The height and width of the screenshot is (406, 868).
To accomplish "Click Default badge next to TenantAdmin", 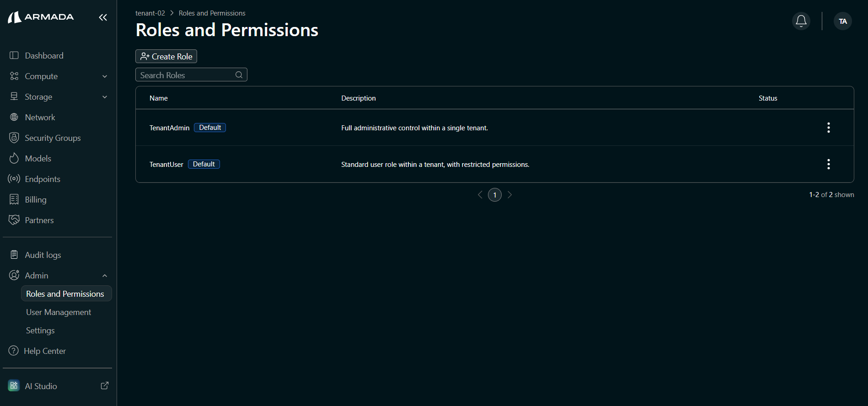I will (x=210, y=128).
